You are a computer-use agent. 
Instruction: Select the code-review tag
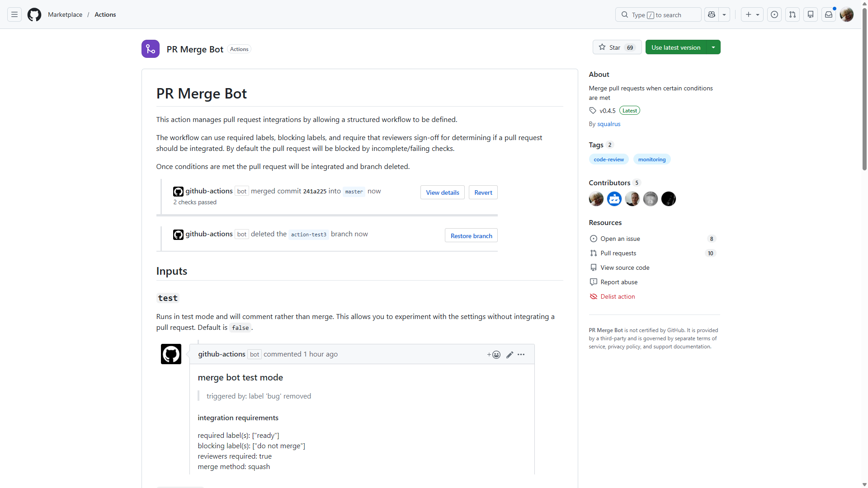(609, 160)
